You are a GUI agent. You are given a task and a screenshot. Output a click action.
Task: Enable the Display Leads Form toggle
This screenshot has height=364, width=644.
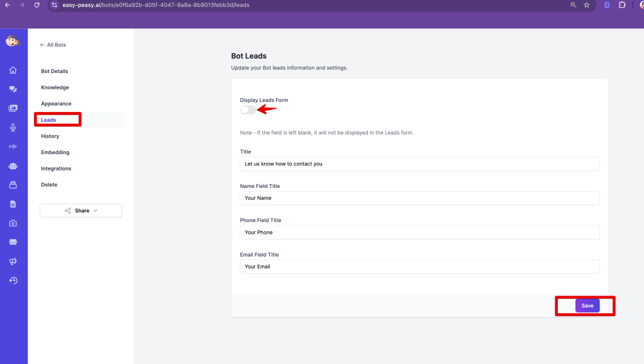pos(248,109)
